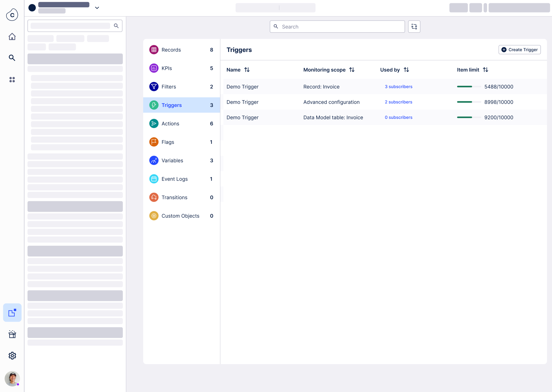The width and height of the screenshot is (552, 392).
Task: Click the Celonis logo icon
Action: click(12, 15)
